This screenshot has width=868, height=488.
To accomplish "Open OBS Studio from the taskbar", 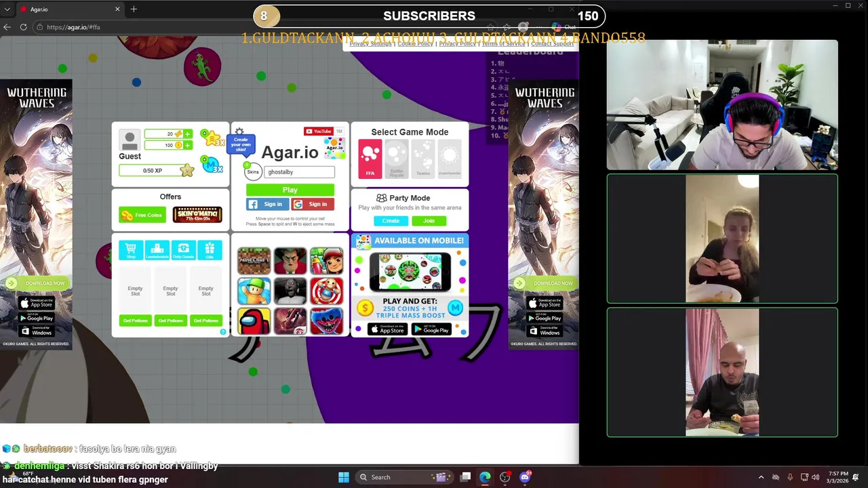I will click(x=505, y=477).
